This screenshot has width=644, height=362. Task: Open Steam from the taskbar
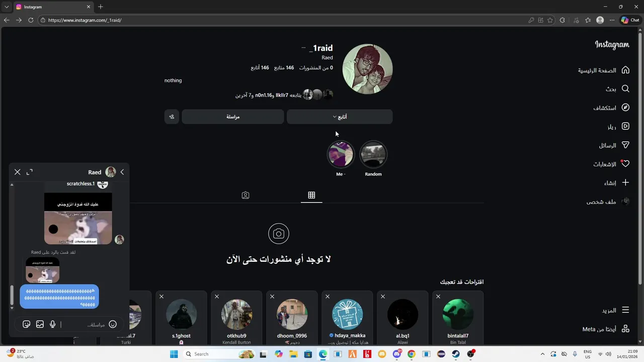tap(456, 354)
